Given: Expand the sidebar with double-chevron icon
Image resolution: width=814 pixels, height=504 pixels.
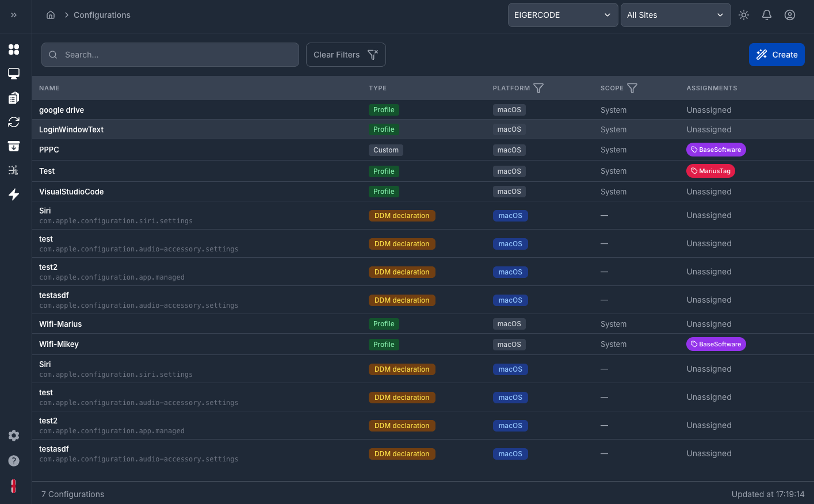Looking at the screenshot, I should click(x=14, y=15).
